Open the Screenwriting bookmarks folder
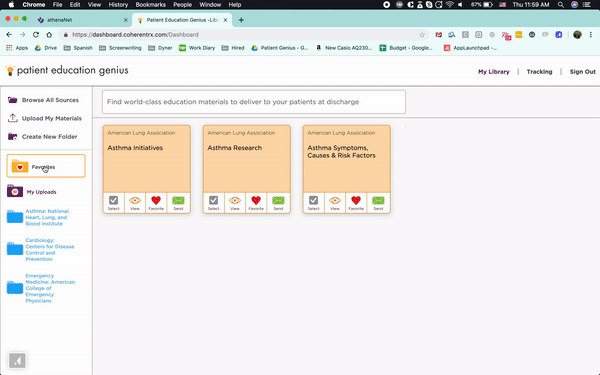The width and height of the screenshot is (600, 375). (120, 48)
